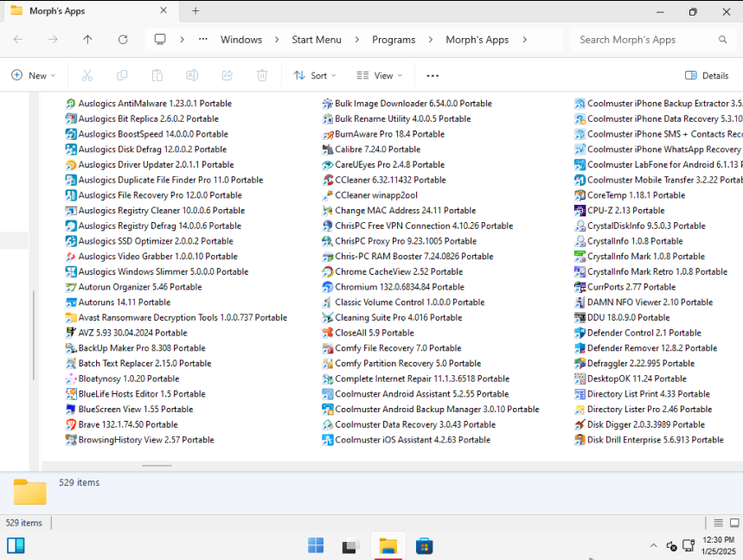This screenshot has width=743, height=560.
Task: Click the Rename toolbar icon
Action: (x=192, y=75)
